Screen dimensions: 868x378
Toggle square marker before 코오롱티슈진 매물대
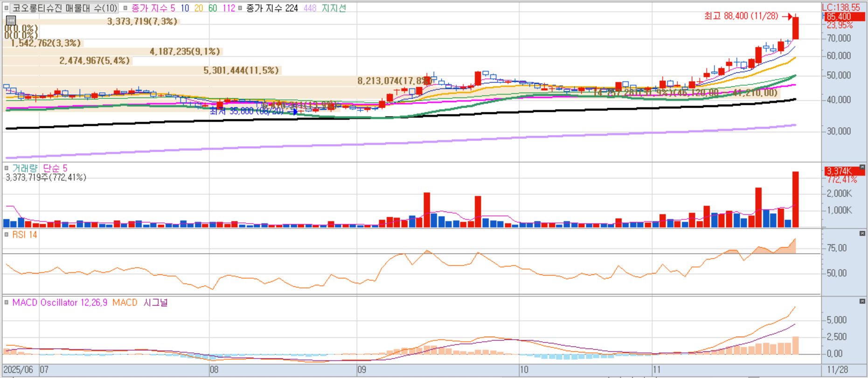click(x=7, y=8)
